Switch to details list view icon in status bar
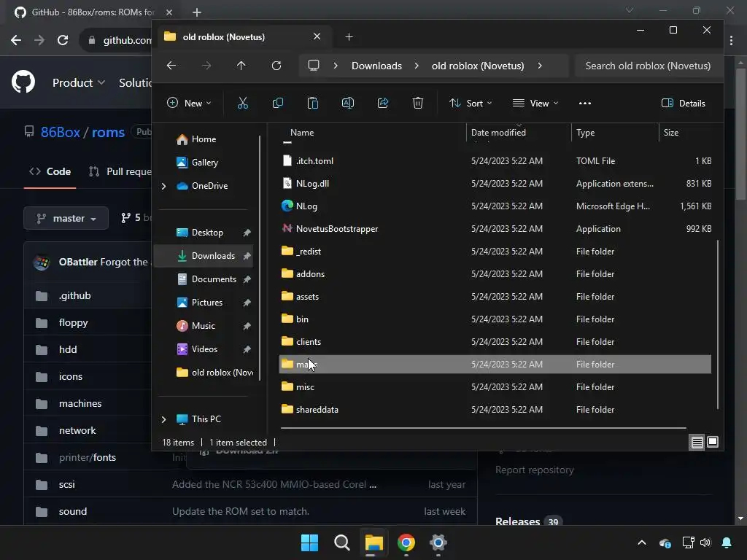The height and width of the screenshot is (560, 747). [x=697, y=443]
